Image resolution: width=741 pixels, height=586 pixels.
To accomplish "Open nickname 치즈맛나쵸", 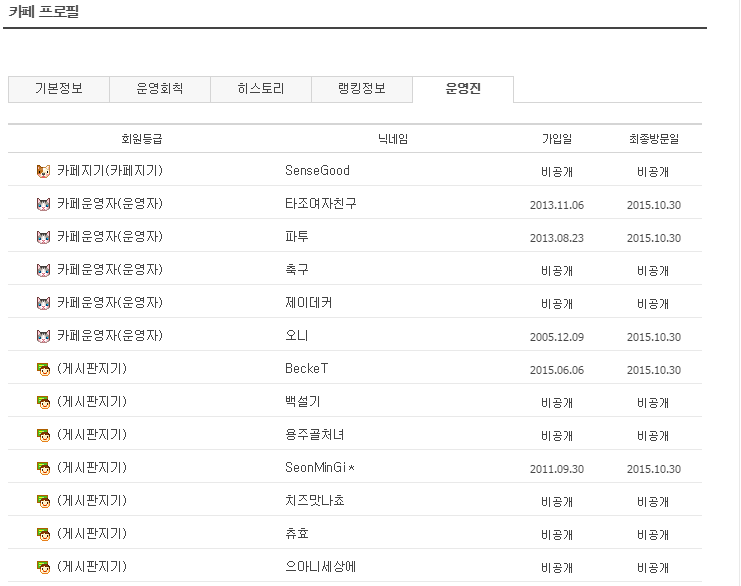I will [315, 501].
